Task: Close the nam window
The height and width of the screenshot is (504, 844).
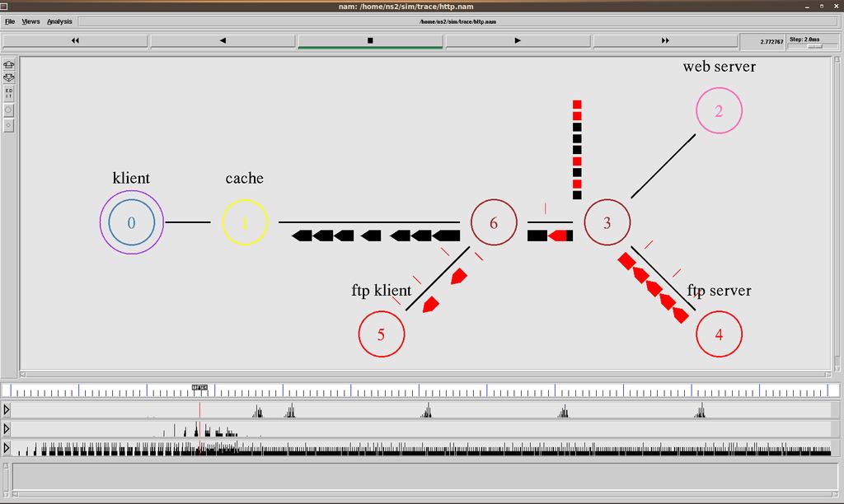Action: (x=837, y=7)
